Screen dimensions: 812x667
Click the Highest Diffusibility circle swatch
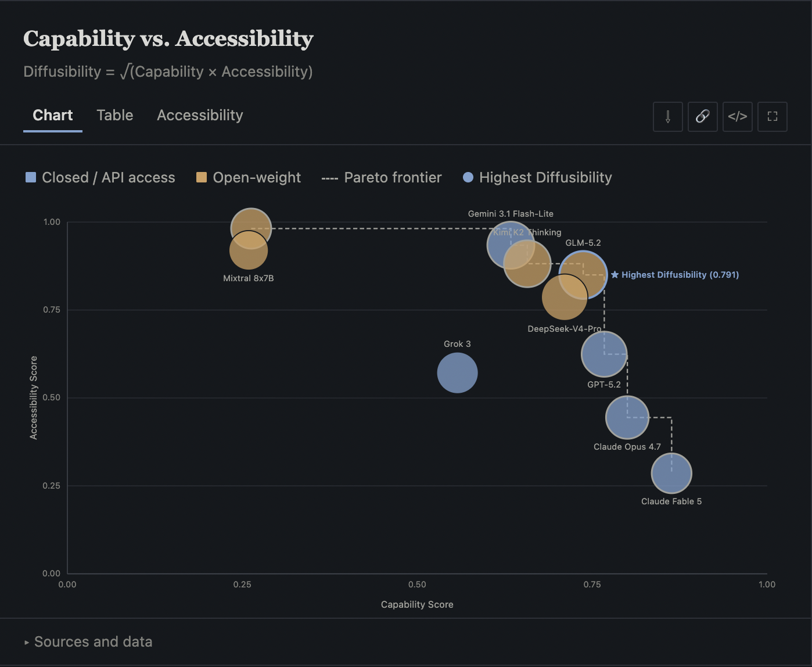[468, 177]
